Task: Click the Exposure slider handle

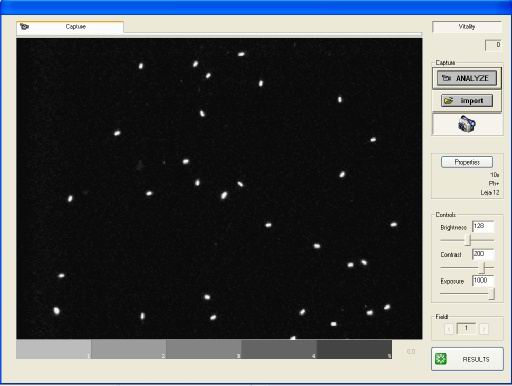Action: (x=491, y=294)
